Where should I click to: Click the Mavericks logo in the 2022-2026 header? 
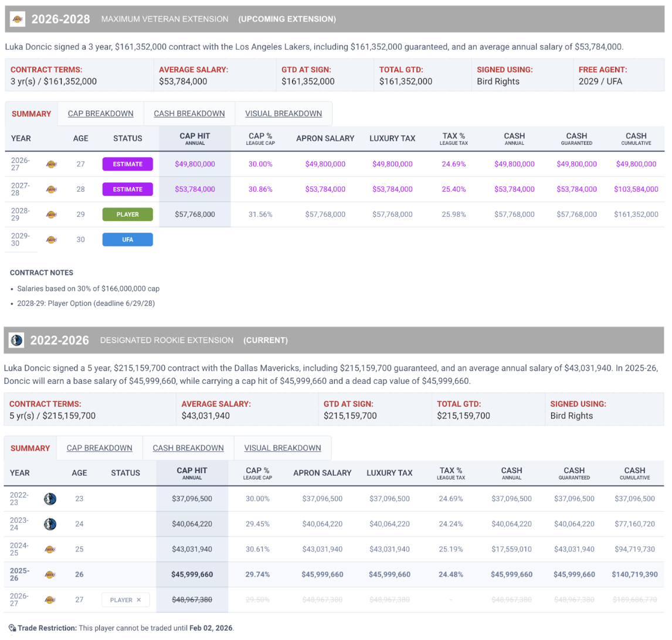click(16, 340)
